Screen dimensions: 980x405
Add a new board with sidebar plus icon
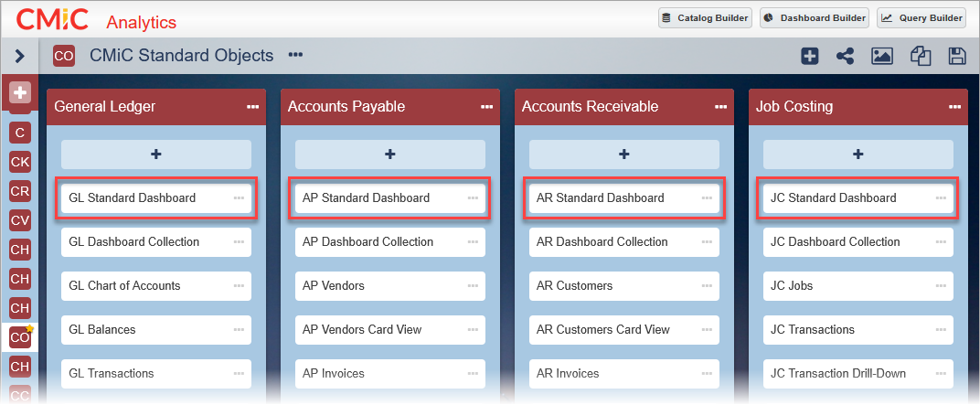pyautogui.click(x=20, y=93)
